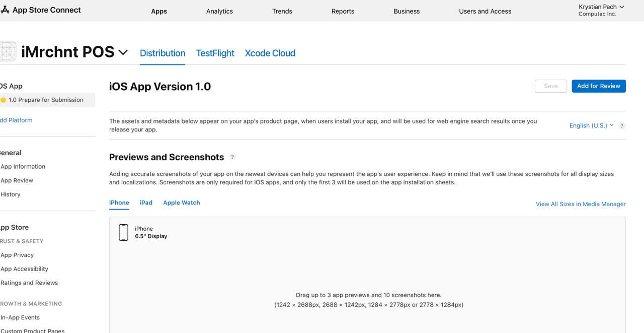The height and width of the screenshot is (333, 644).
Task: Click the help icon beside Previews and Screenshots
Action: (x=232, y=157)
